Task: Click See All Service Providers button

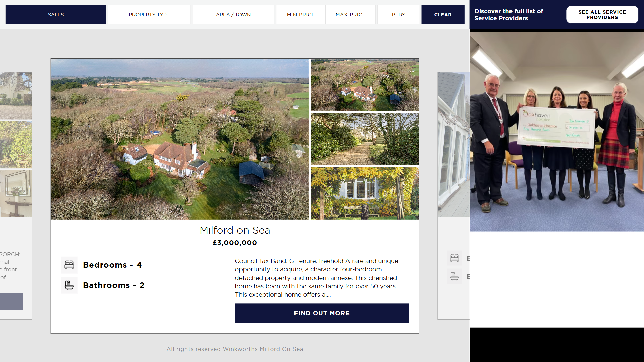Action: (602, 15)
